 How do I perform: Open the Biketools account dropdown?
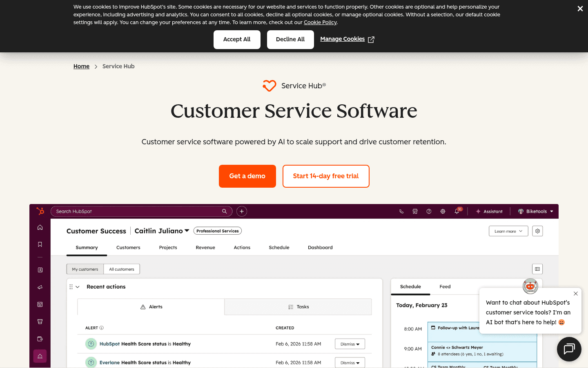point(536,211)
